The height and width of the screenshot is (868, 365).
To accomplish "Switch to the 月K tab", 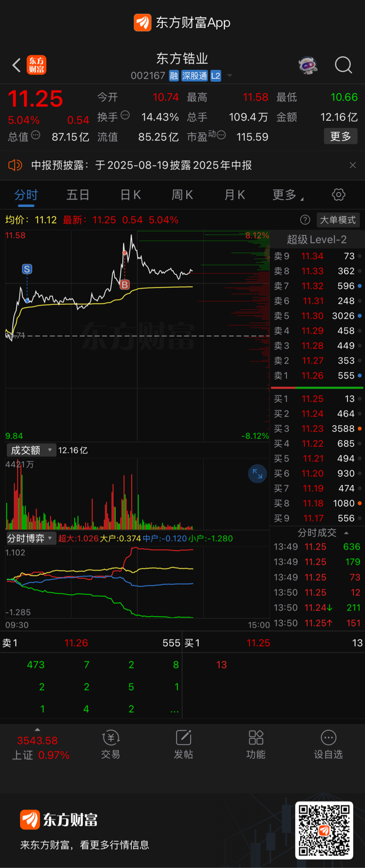I will 234,195.
